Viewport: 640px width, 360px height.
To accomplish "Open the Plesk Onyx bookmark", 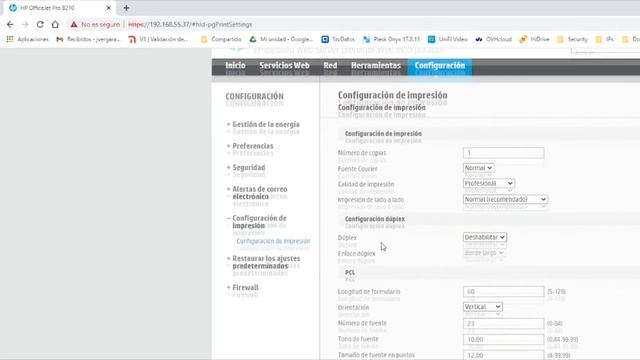I will [x=391, y=39].
